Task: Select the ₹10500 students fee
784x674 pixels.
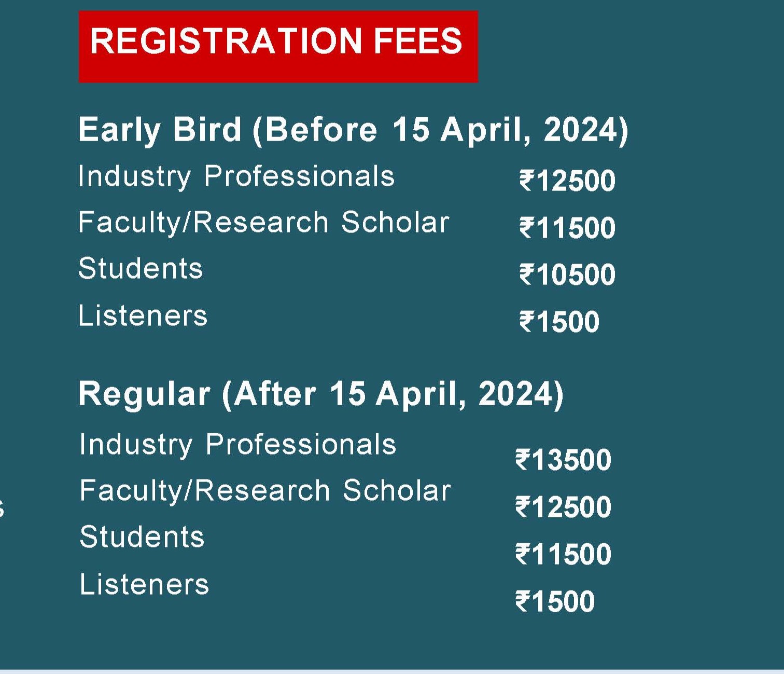Action: 567,274
